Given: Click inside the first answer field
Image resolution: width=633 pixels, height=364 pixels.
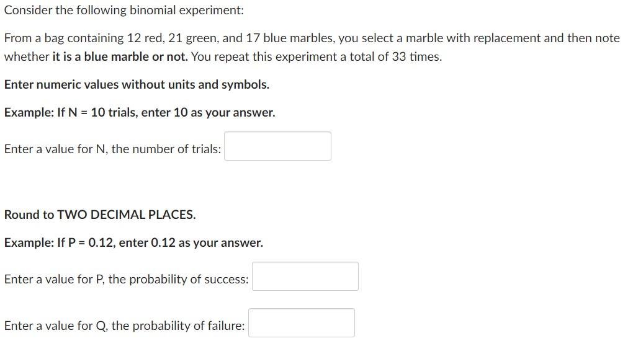Looking at the screenshot, I should (277, 146).
